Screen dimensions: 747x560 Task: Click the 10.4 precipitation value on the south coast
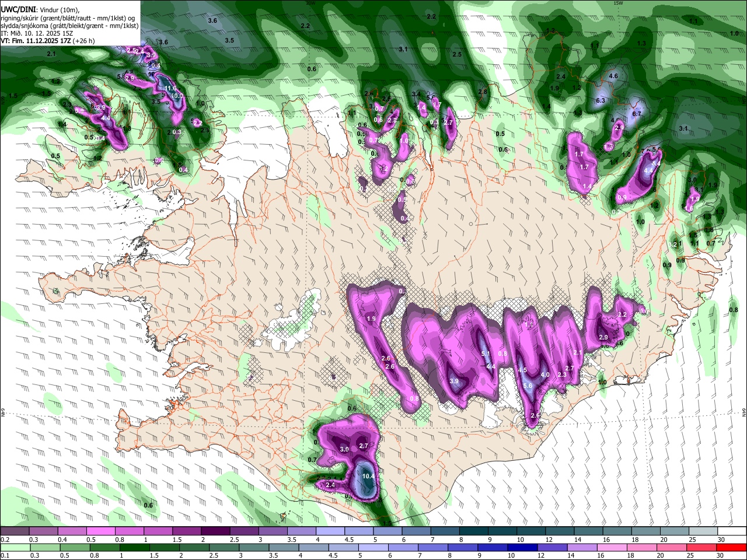pyautogui.click(x=368, y=476)
